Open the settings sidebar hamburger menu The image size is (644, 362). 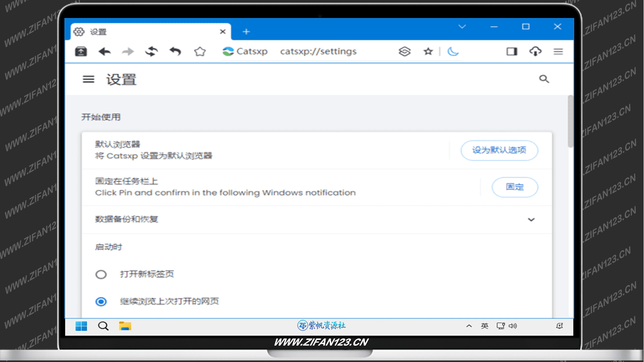(x=89, y=79)
